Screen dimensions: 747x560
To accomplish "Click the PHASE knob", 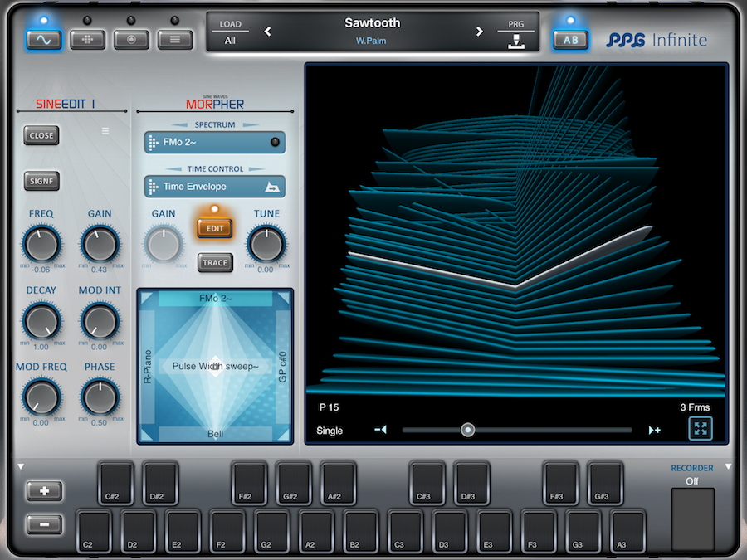I will 100,397.
